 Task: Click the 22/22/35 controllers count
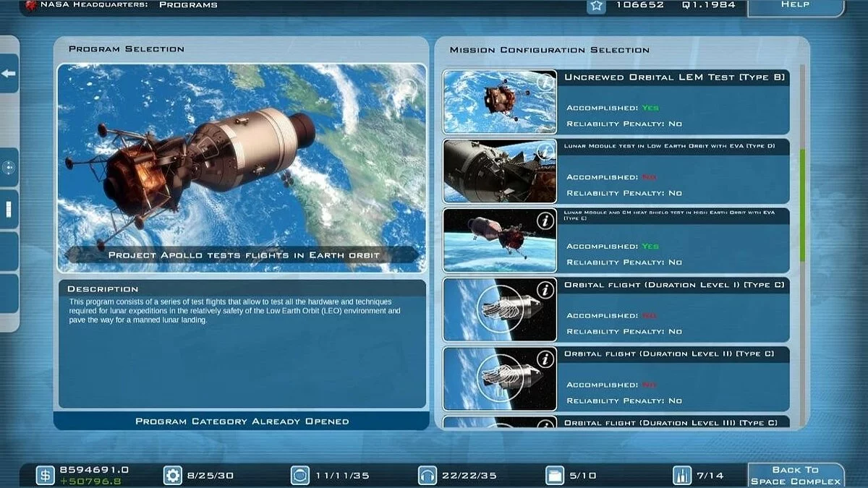[469, 476]
